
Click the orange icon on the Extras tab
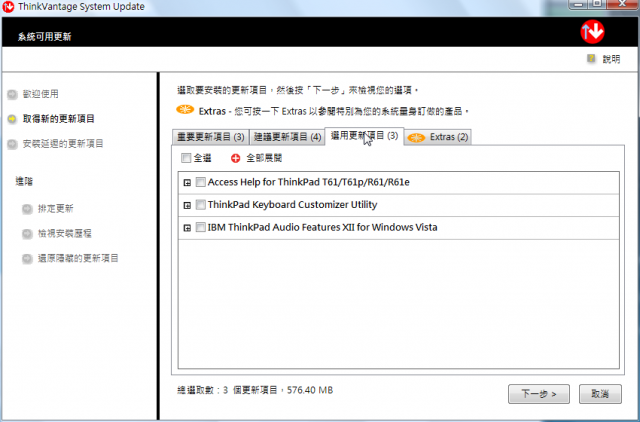(416, 138)
